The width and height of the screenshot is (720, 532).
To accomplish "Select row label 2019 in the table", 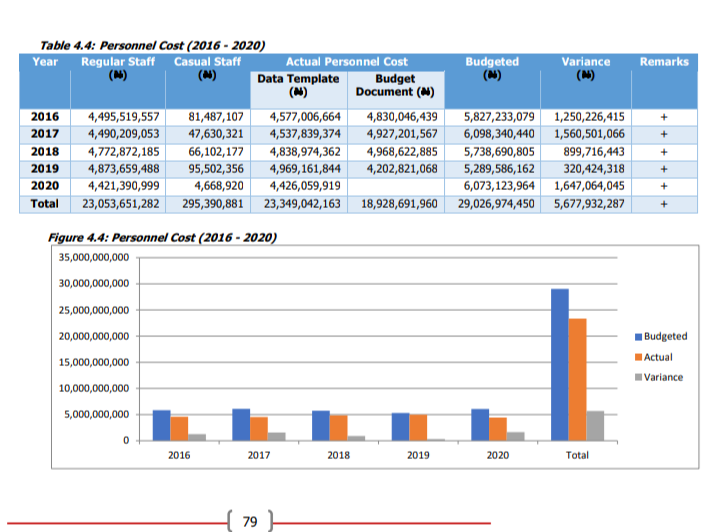I will coord(45,168).
